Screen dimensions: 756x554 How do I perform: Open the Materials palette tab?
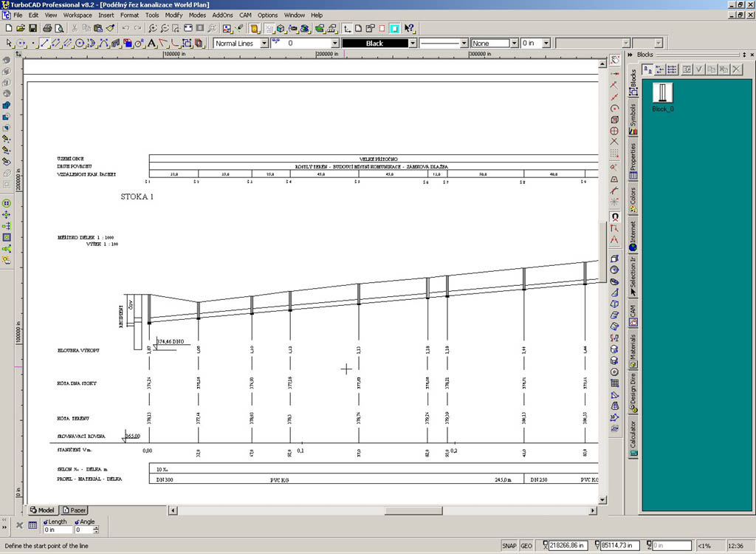[633, 351]
